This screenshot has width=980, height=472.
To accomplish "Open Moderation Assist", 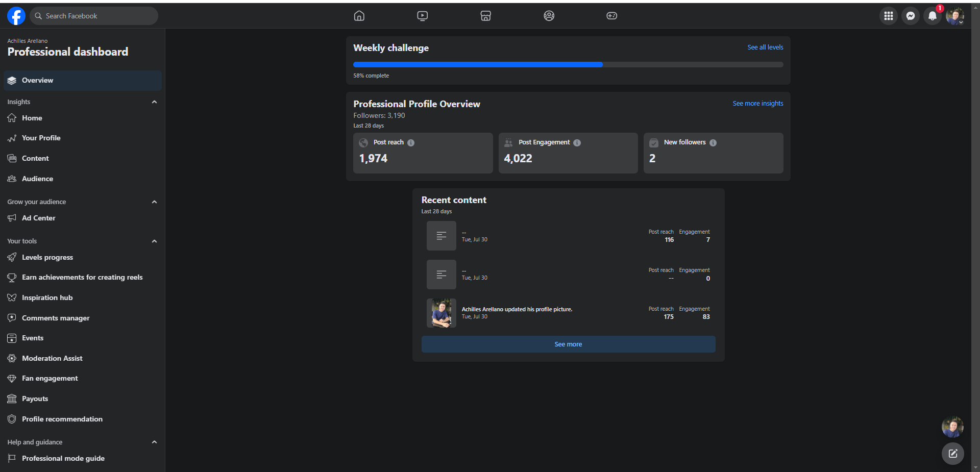I will click(x=83, y=358).
